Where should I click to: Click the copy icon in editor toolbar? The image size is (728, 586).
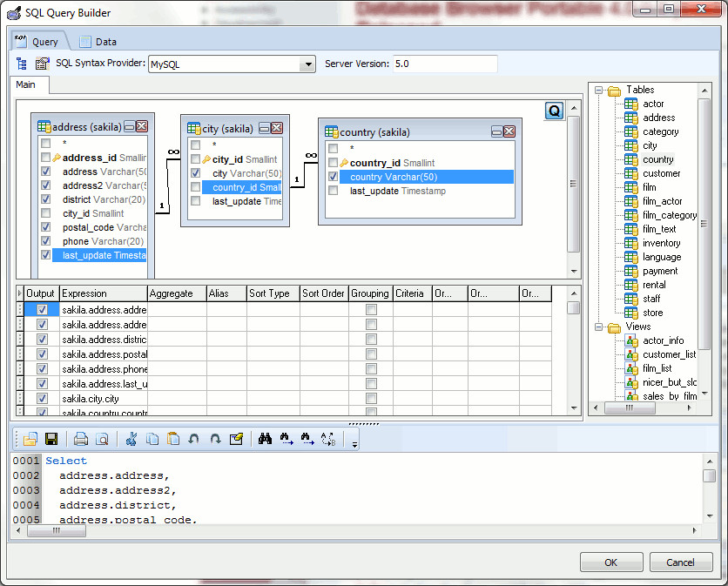click(x=152, y=439)
